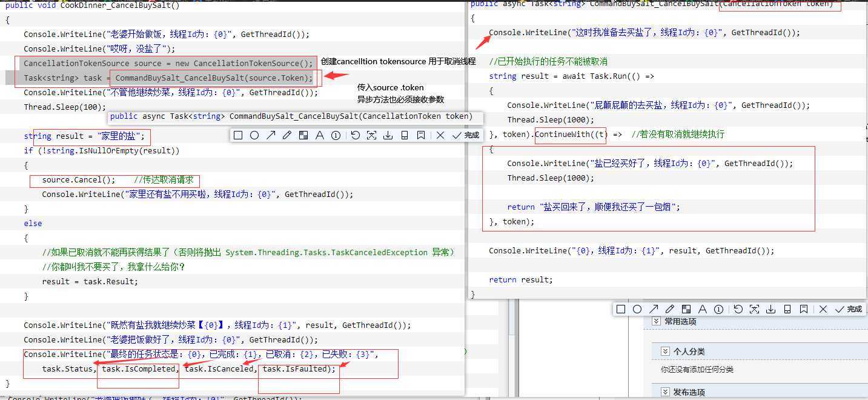Expand the 常用选项 section
Screen dimensions: 868x400
(657, 321)
